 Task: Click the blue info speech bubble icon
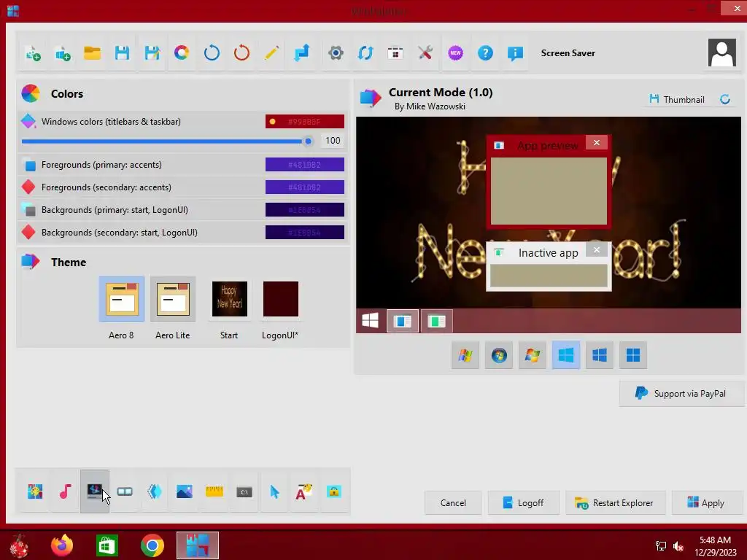pos(515,52)
